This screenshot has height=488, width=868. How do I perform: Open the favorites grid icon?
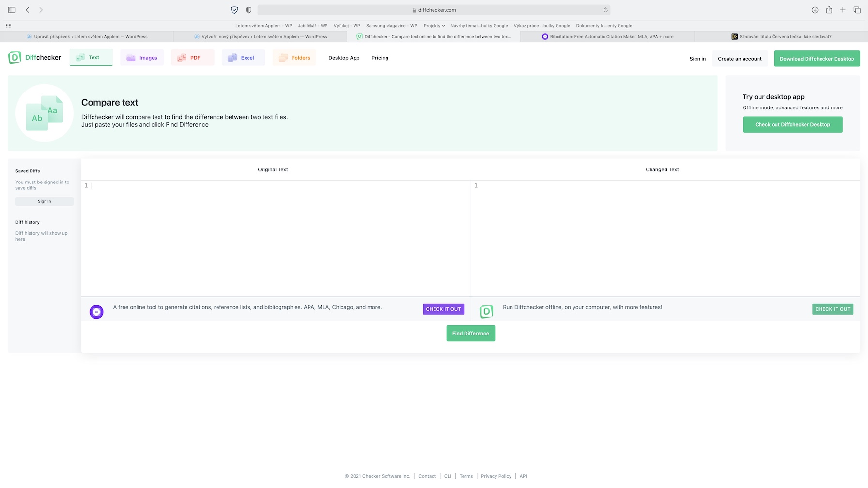pos(8,26)
